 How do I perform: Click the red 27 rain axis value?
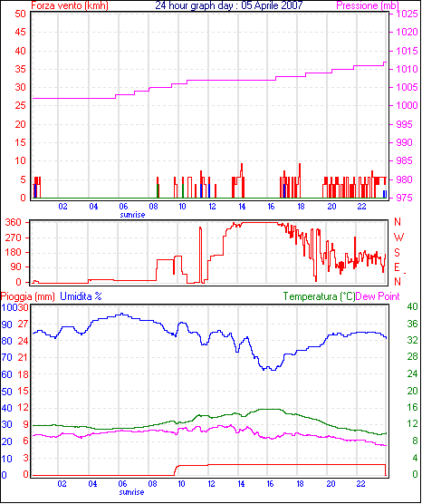click(23, 324)
